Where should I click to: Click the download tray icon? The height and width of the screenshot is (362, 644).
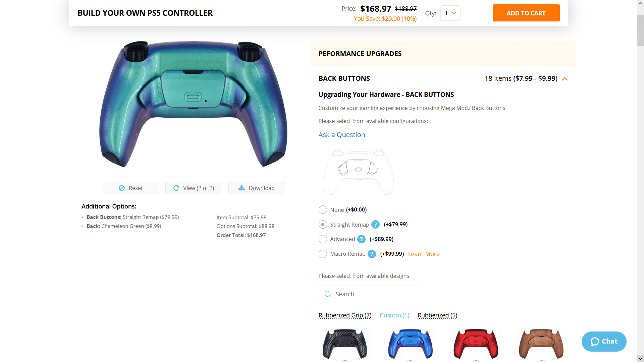[x=241, y=188]
